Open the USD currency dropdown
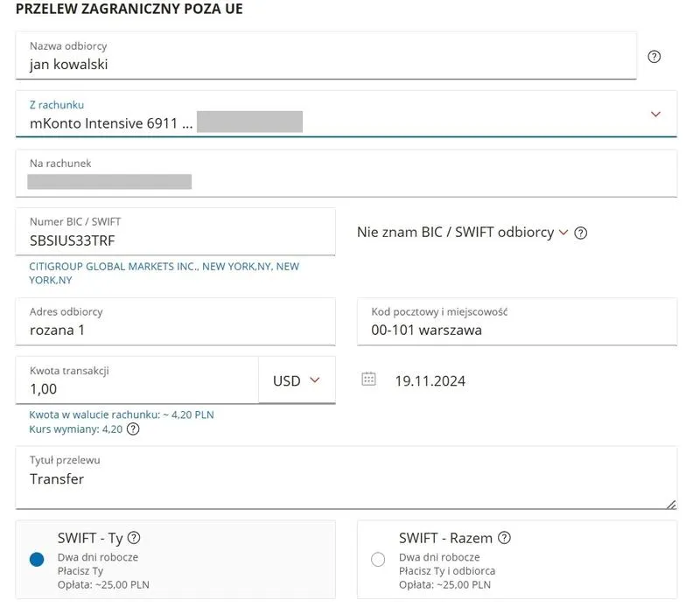700x607 pixels. coord(297,380)
